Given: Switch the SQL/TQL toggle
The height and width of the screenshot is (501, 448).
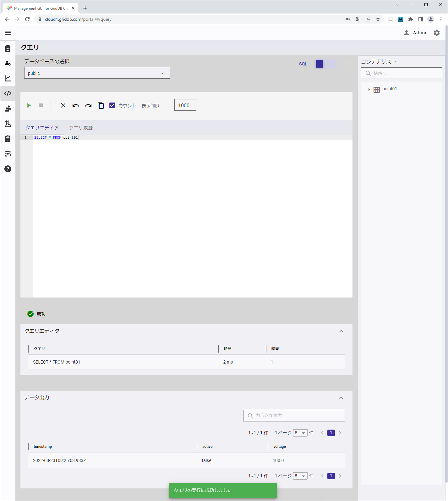Looking at the screenshot, I should tap(326, 64).
